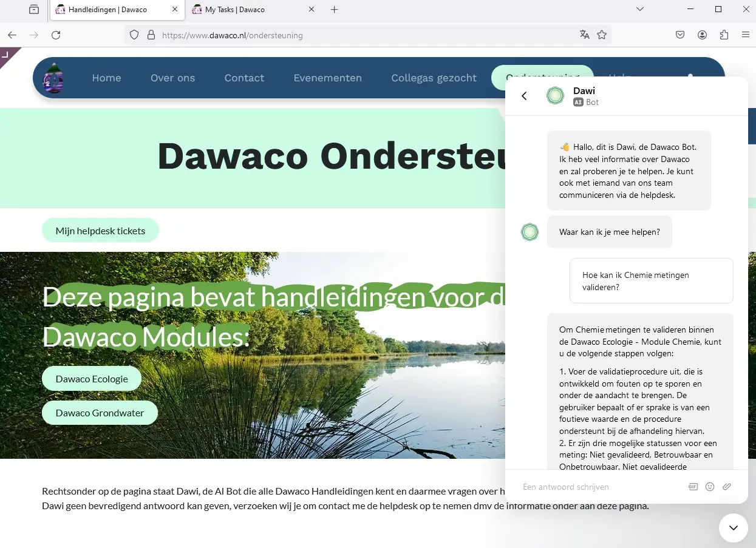Go to Evenementen page
Viewport: 756px width, 548px height.
click(328, 78)
